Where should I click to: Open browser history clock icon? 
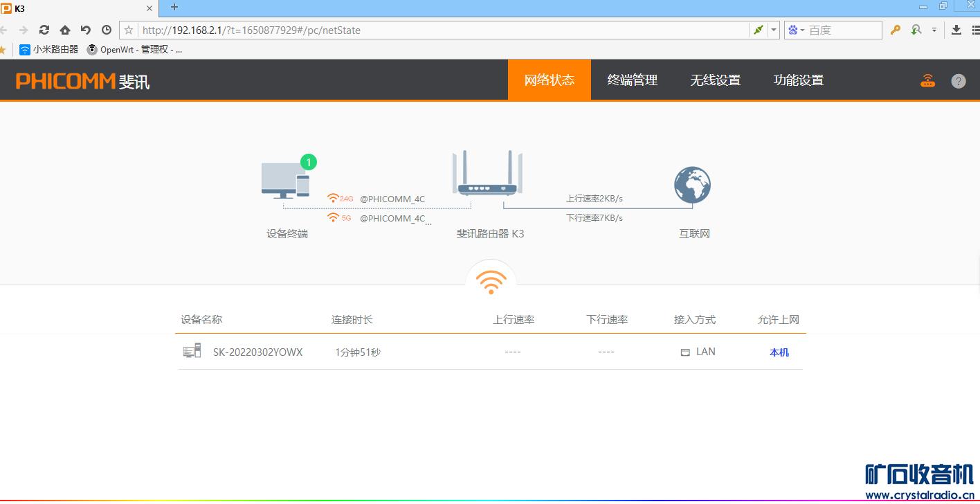tap(107, 30)
